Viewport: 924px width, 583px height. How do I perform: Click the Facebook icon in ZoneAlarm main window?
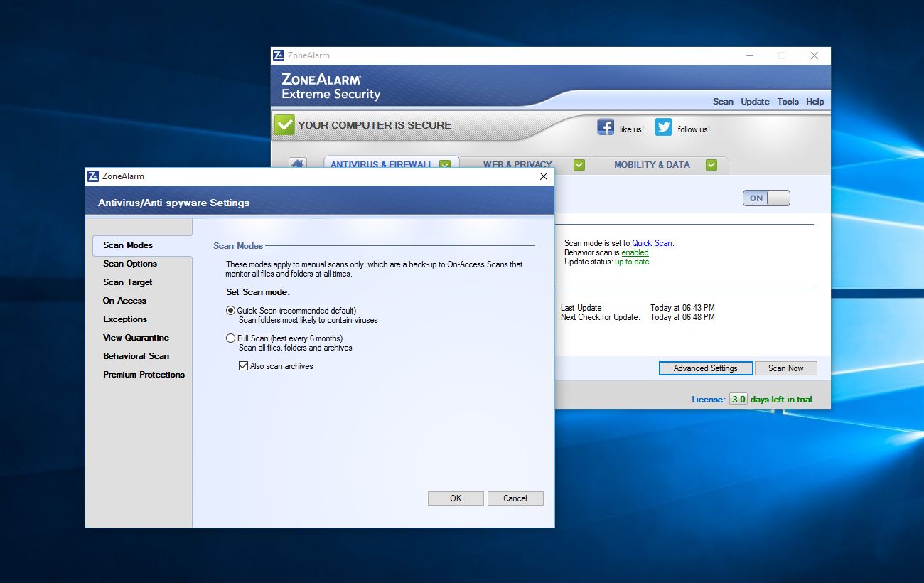coord(605,127)
